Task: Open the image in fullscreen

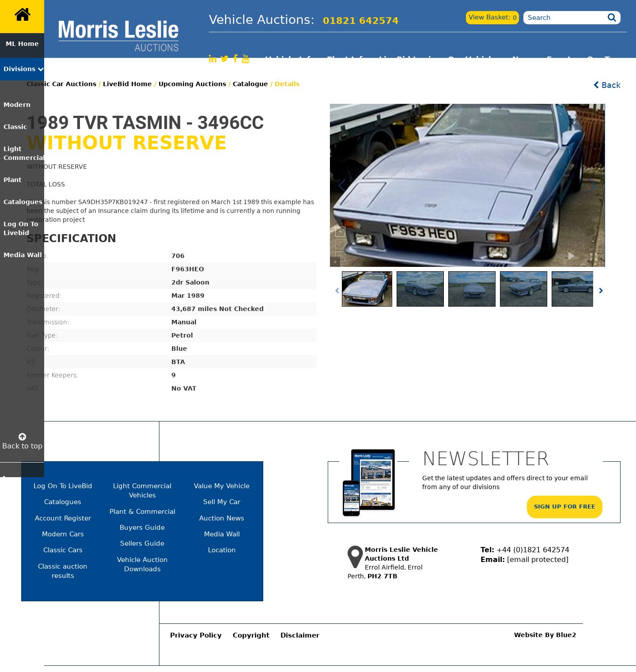Action: point(594,256)
